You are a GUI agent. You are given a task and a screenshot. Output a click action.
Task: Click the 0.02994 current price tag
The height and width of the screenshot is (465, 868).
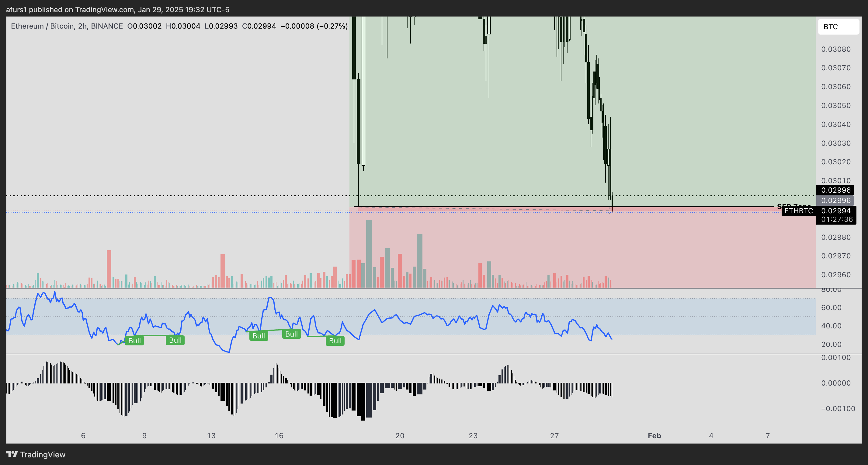pos(836,211)
